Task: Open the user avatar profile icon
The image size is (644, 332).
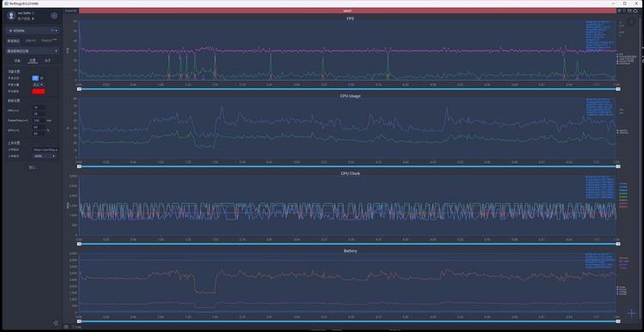Action: [11, 15]
